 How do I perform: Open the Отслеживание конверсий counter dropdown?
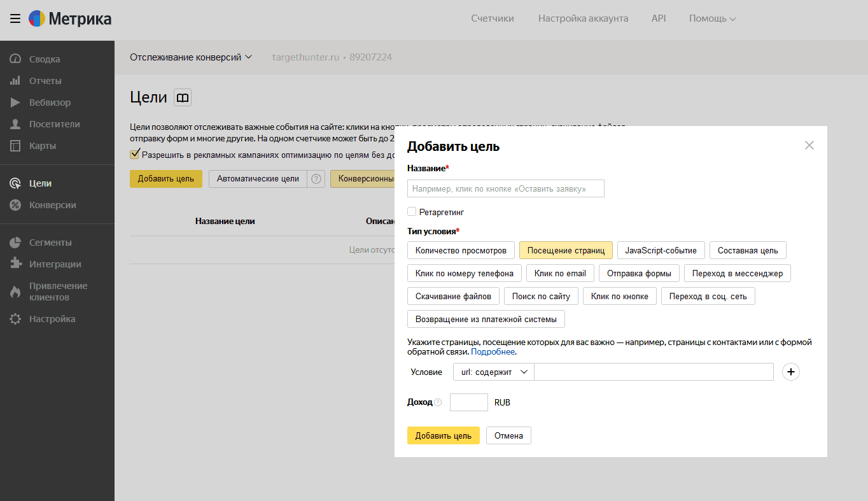pyautogui.click(x=191, y=57)
